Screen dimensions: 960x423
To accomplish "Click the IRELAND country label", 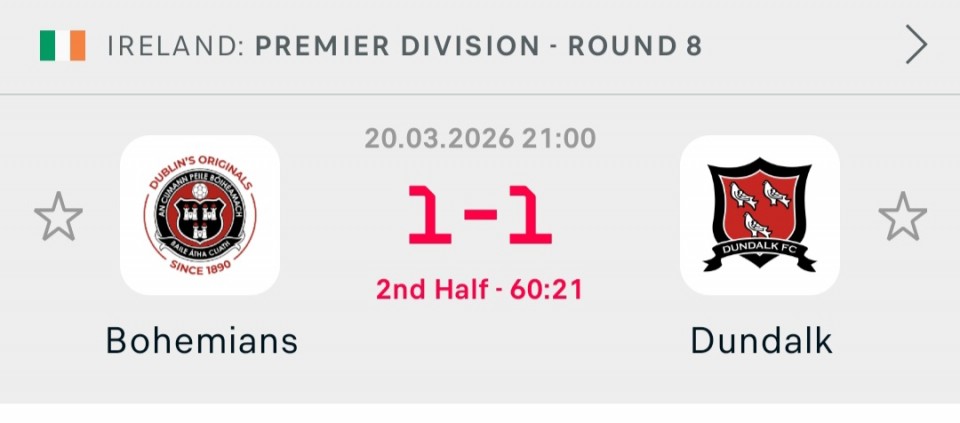I will pyautogui.click(x=174, y=46).
